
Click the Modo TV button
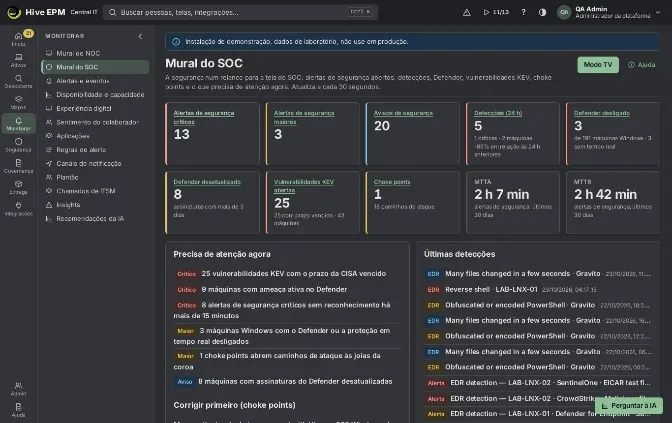[x=598, y=65]
